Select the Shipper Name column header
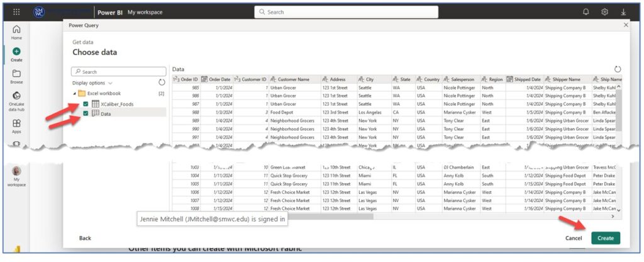 click(x=568, y=79)
